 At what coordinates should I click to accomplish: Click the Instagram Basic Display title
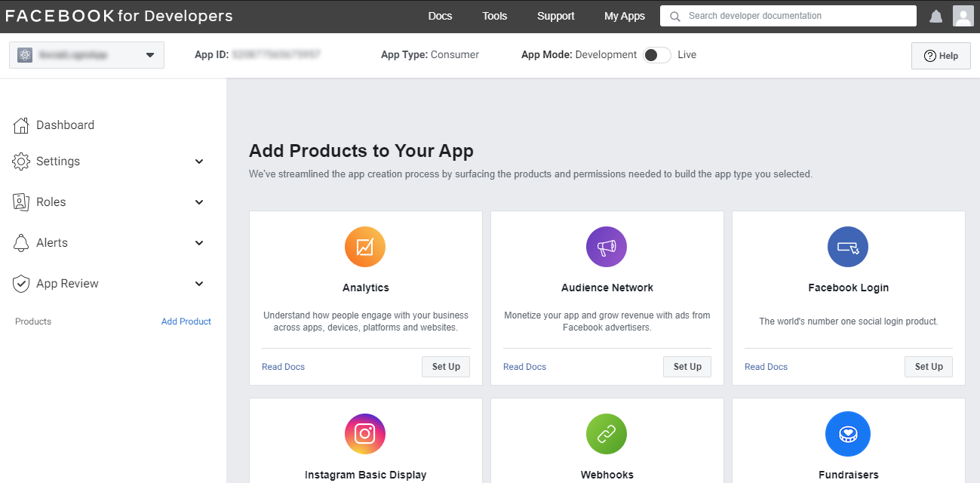tap(366, 475)
